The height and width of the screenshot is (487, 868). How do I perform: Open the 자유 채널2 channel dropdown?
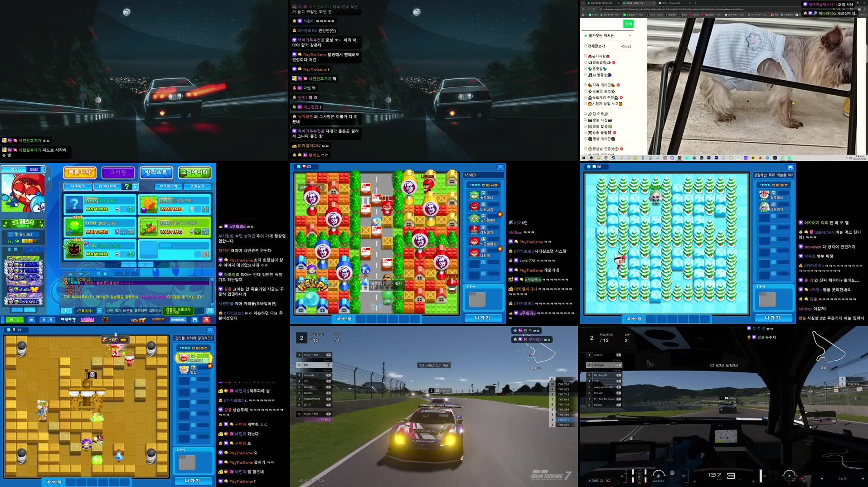coord(42,169)
